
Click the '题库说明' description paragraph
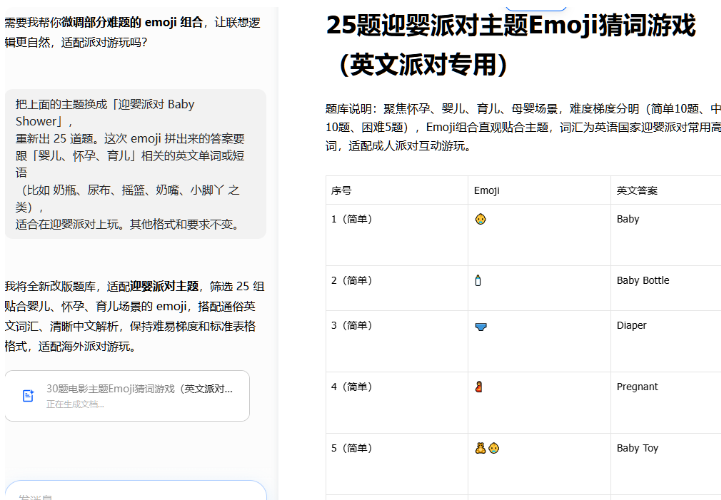[x=523, y=127]
